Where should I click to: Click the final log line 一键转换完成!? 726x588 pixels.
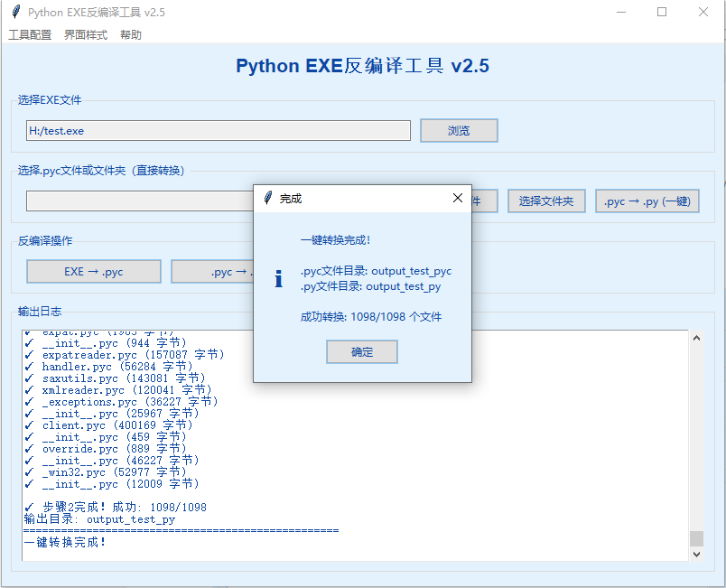tap(65, 542)
